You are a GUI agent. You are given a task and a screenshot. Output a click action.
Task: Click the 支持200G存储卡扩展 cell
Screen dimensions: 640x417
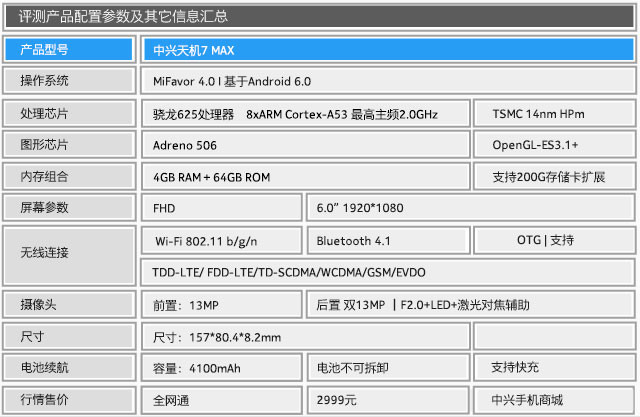554,177
